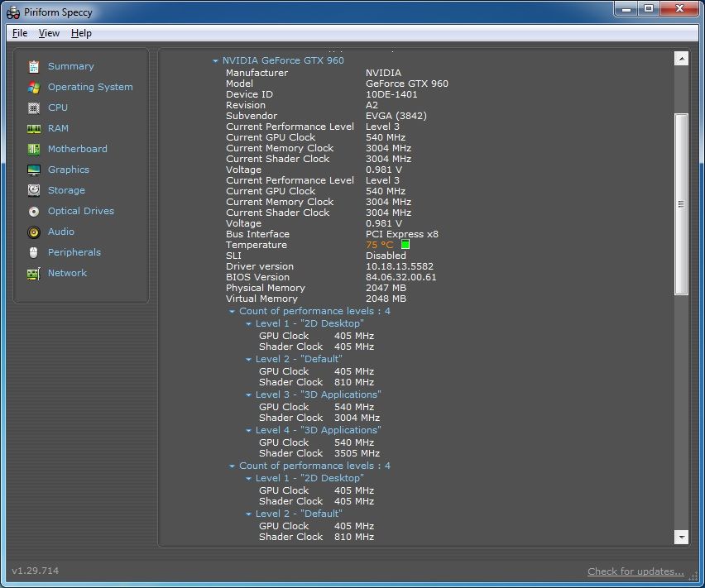Open the Motherboard sidebar icon
Viewport: 705px width, 588px height.
point(34,149)
